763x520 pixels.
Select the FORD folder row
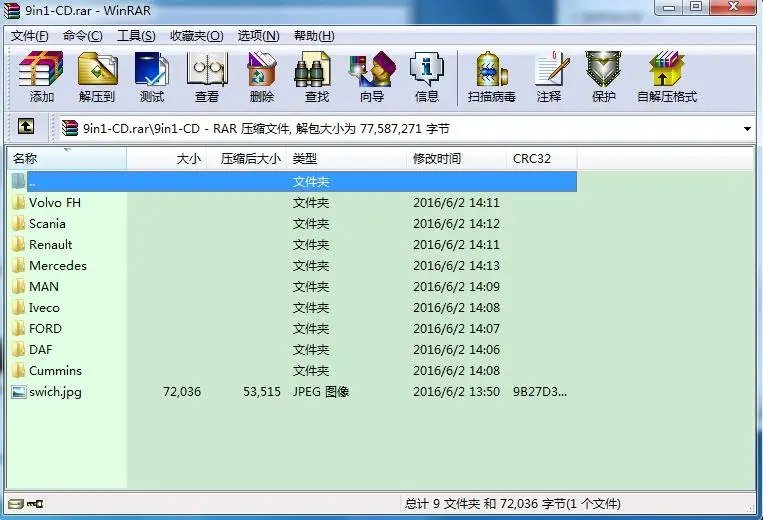coord(292,328)
